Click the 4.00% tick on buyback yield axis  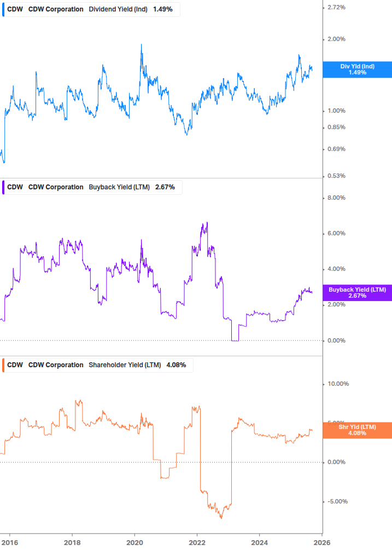coord(336,269)
